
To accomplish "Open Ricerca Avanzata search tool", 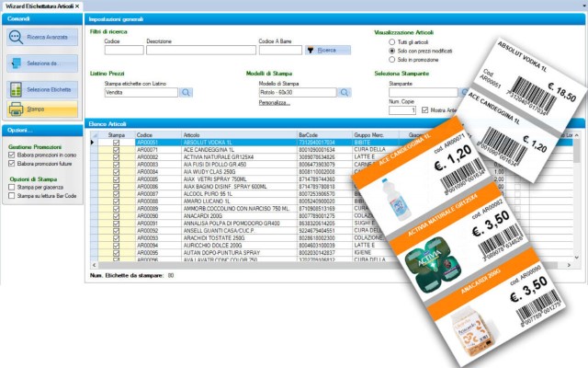I will pyautogui.click(x=37, y=38).
